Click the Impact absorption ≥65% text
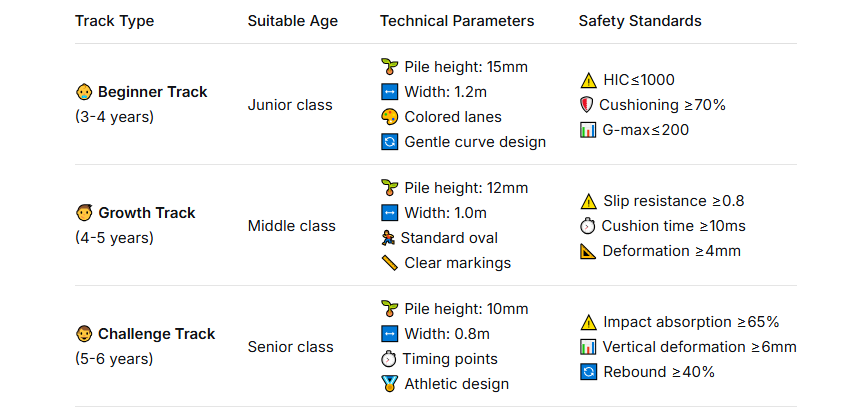 (691, 322)
